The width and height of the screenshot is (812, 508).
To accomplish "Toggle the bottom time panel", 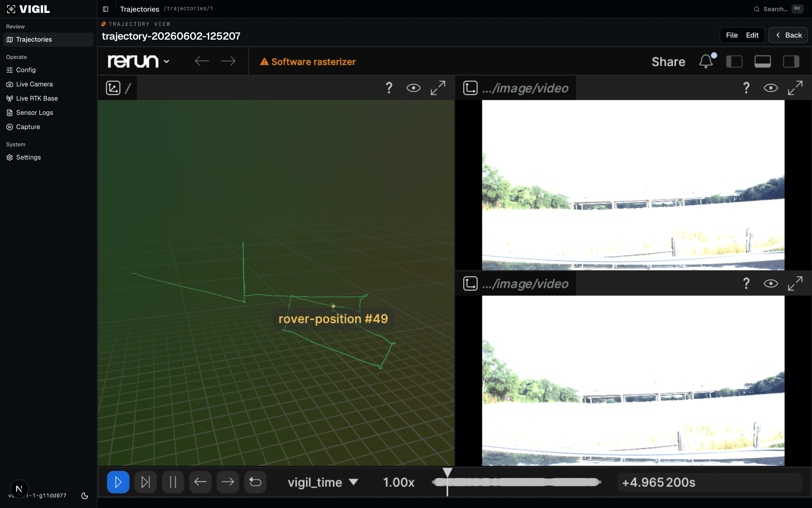I will click(762, 61).
